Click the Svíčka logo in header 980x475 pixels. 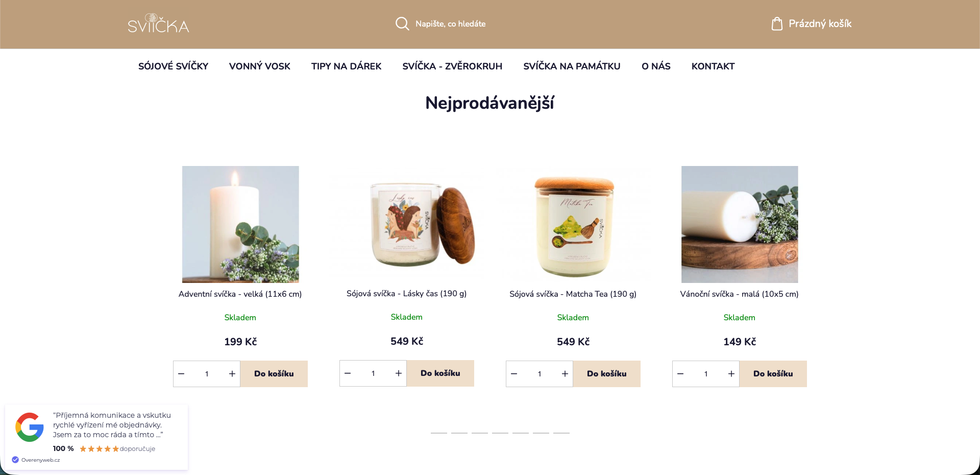point(158,23)
